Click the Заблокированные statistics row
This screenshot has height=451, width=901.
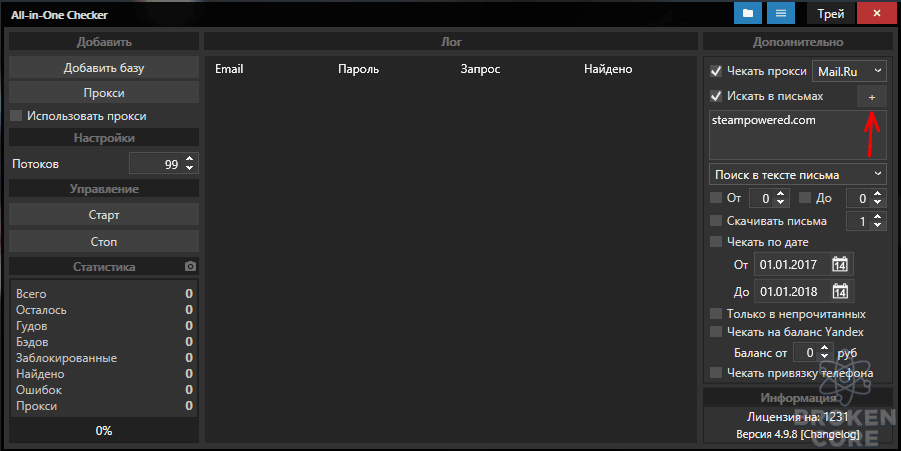[104, 358]
